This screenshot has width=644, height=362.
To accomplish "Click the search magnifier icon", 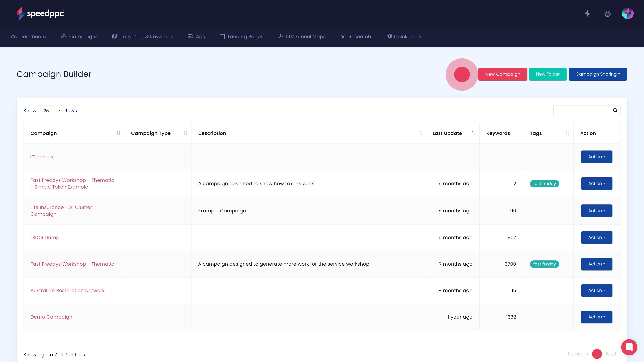I will pyautogui.click(x=615, y=110).
